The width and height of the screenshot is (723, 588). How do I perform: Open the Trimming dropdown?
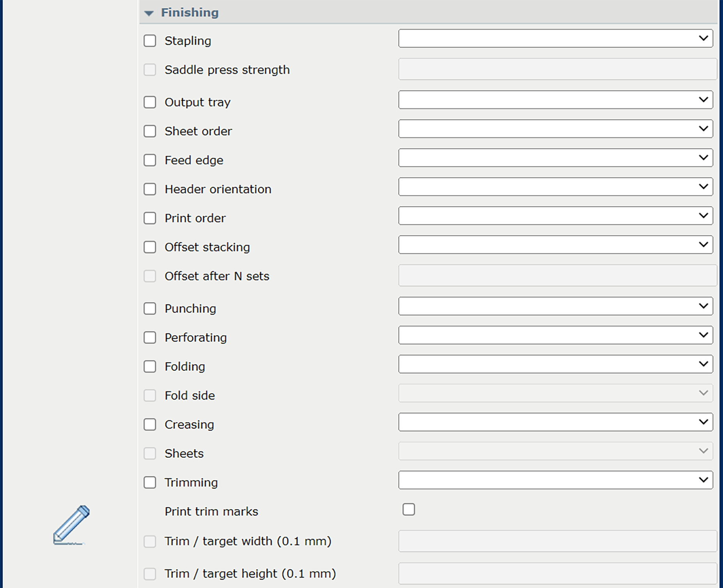click(x=555, y=480)
